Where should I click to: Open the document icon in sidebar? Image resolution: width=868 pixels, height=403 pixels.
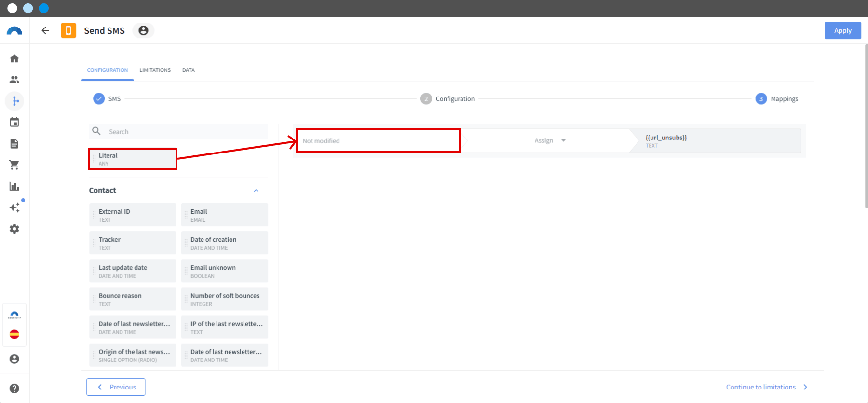pyautogui.click(x=14, y=143)
